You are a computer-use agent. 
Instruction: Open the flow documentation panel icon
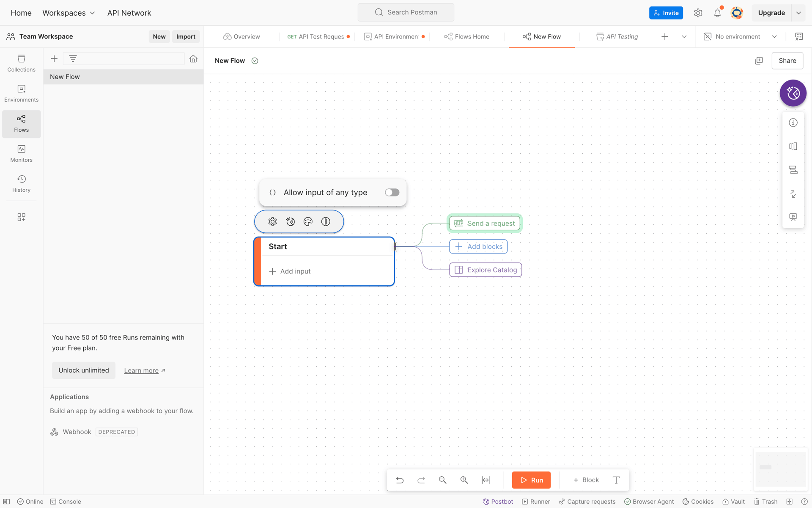793,146
